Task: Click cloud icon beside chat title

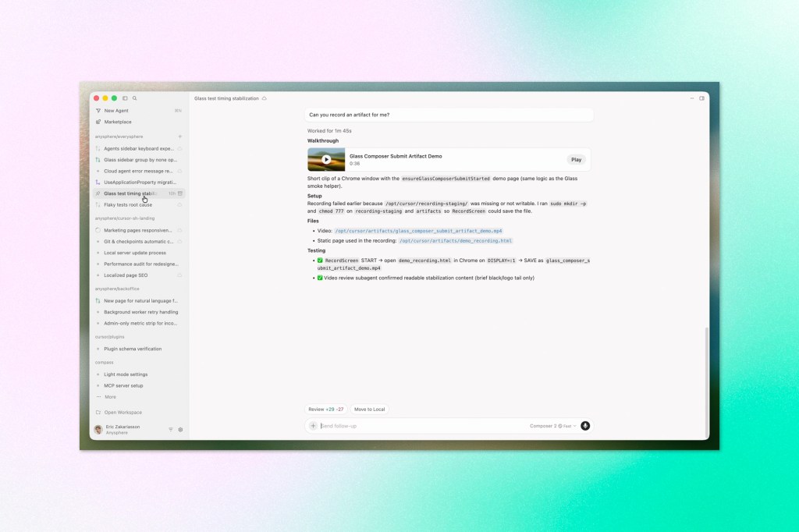Action: 264,98
